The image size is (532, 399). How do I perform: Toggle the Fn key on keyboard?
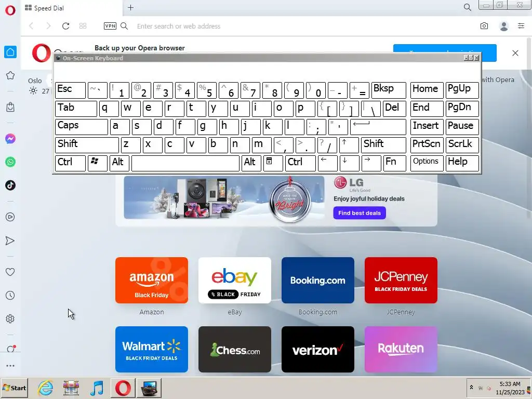pyautogui.click(x=395, y=163)
